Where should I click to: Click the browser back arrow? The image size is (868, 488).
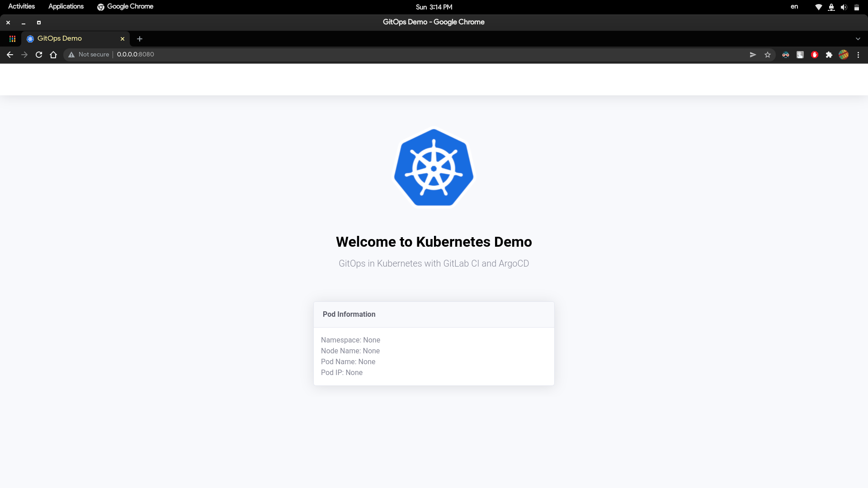(10, 55)
